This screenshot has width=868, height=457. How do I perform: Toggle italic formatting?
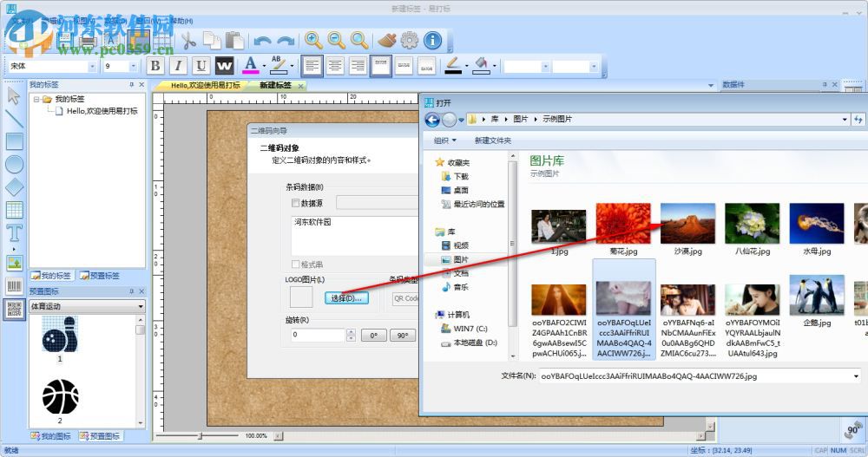(x=178, y=66)
